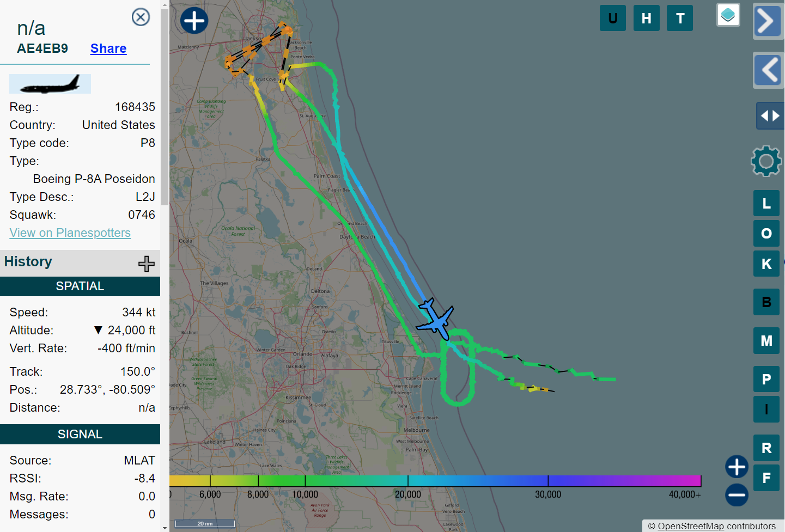Click the altitude value 24,000 ft

pyautogui.click(x=131, y=331)
